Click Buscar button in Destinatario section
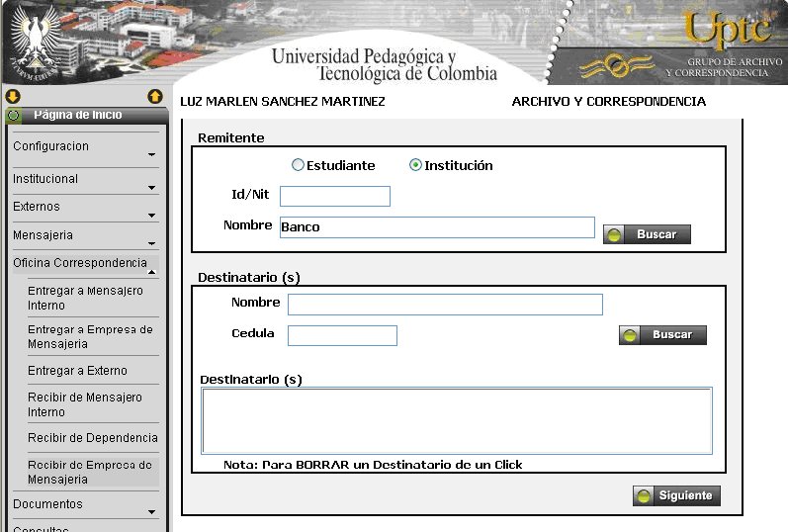The width and height of the screenshot is (788, 532). (x=662, y=335)
